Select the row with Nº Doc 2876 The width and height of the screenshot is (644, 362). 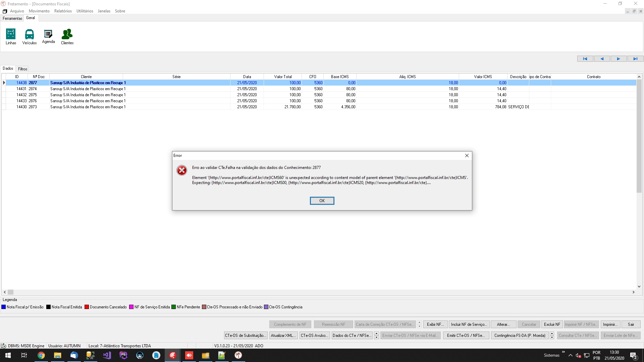point(319,101)
